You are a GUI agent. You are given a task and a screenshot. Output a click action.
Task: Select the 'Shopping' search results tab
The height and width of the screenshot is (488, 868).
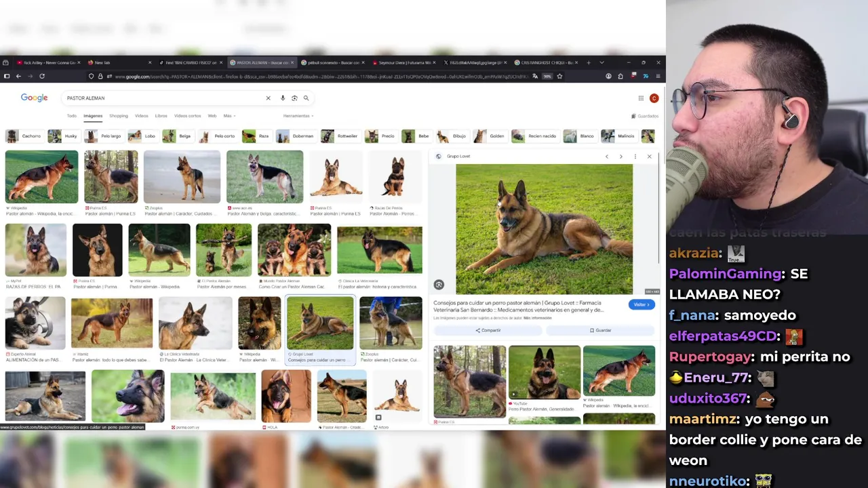click(x=119, y=116)
